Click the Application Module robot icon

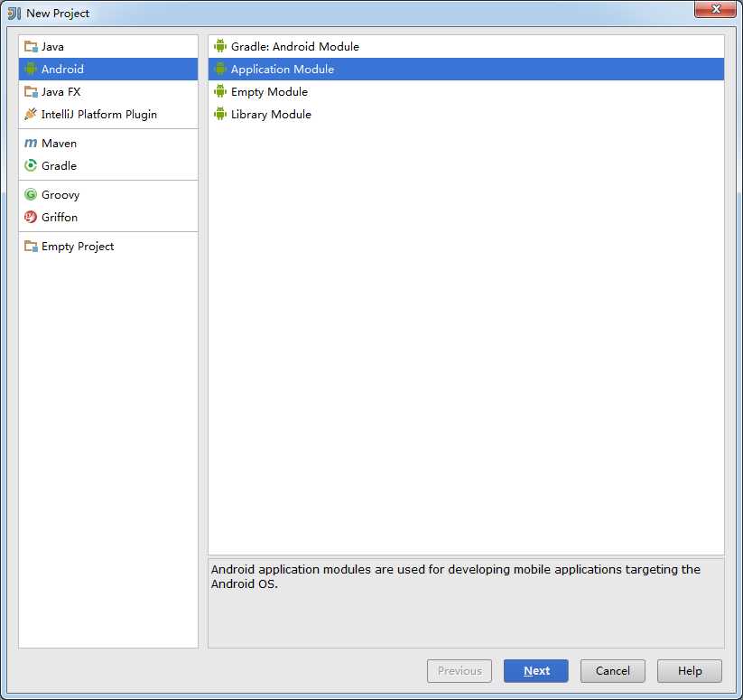click(x=220, y=69)
